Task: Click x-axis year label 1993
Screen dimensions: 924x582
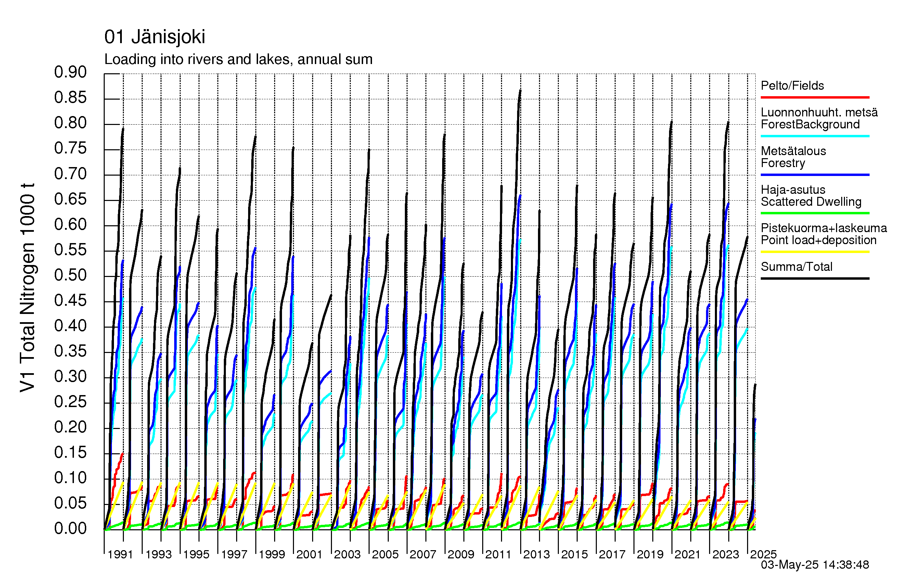Action: (x=158, y=554)
